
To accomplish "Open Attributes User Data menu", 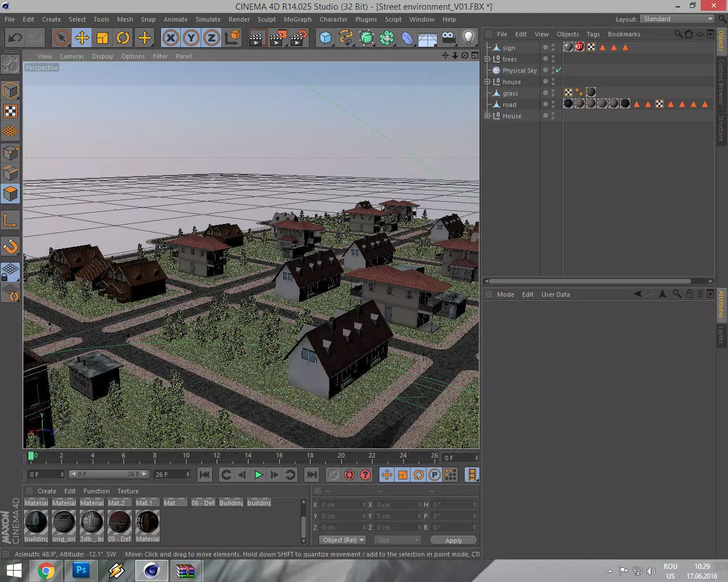I will (555, 294).
